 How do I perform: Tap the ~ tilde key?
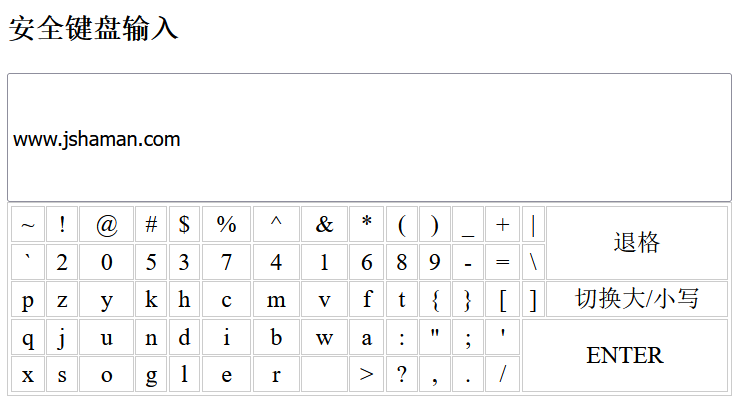pyautogui.click(x=28, y=224)
